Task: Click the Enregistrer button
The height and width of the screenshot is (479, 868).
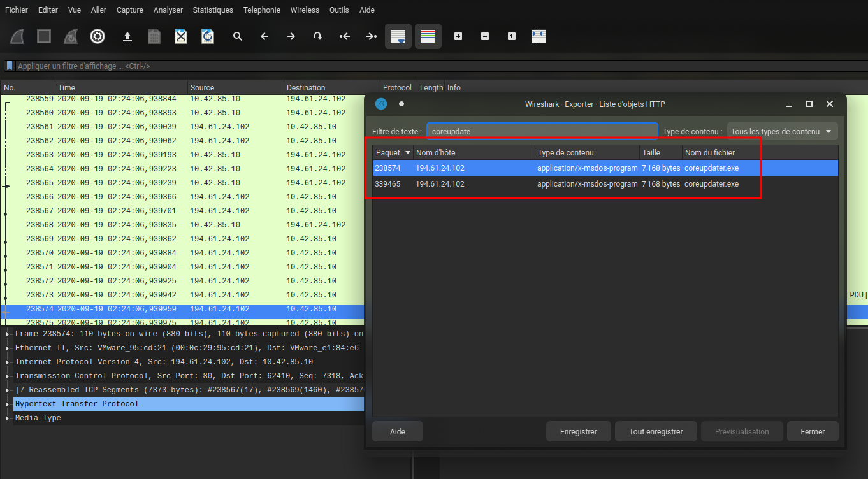Action: 578,431
